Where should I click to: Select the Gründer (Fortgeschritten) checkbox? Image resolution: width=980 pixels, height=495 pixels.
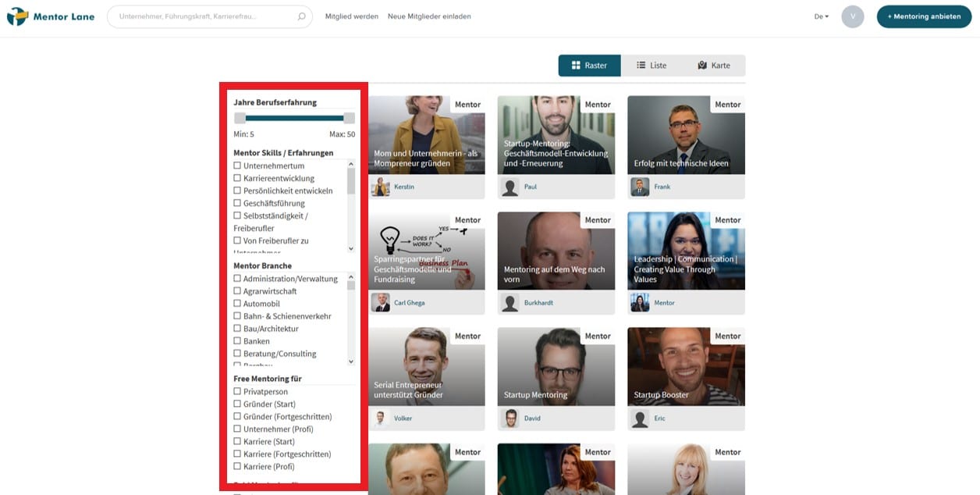click(237, 417)
